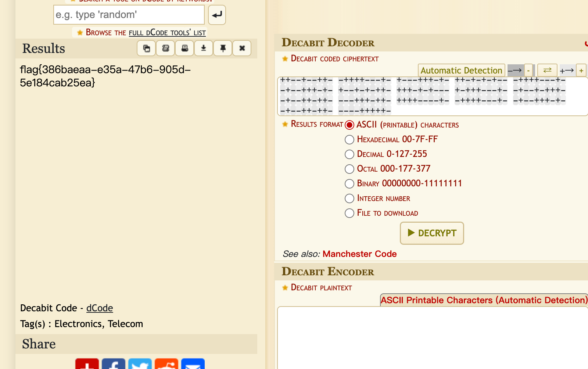Select Binary 00000000-11111111 format
Image resolution: width=588 pixels, height=369 pixels.
(x=349, y=184)
